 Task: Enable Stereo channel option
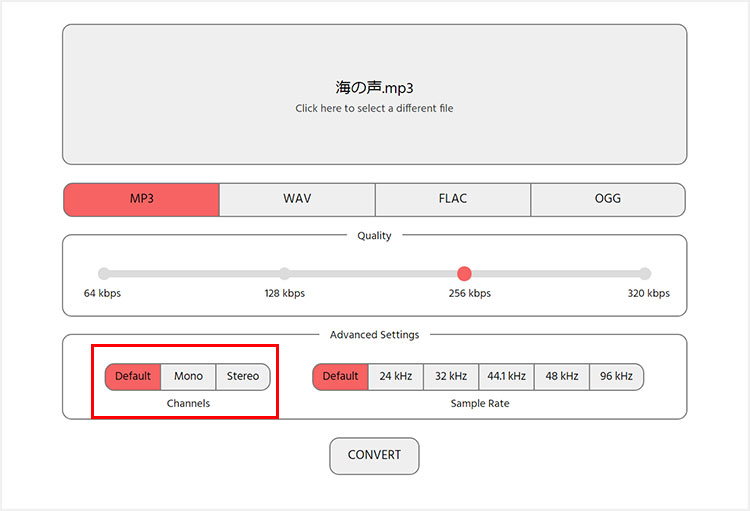(x=243, y=377)
